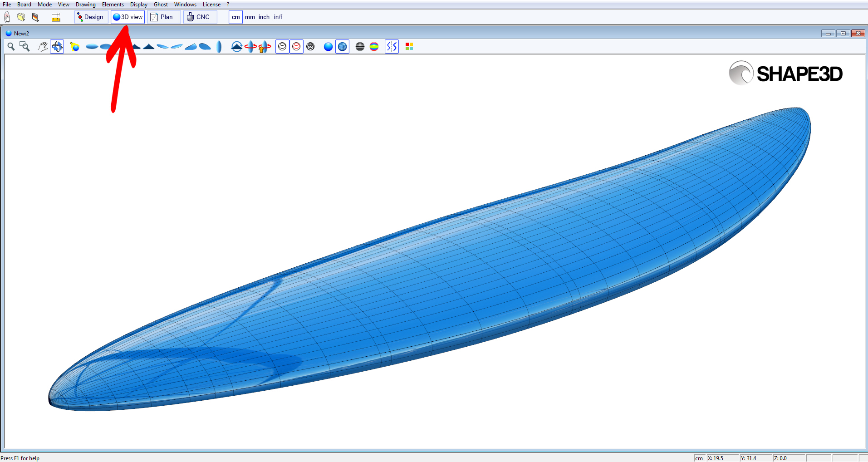868x462 pixels.
Task: Open the Display menu
Action: click(139, 5)
